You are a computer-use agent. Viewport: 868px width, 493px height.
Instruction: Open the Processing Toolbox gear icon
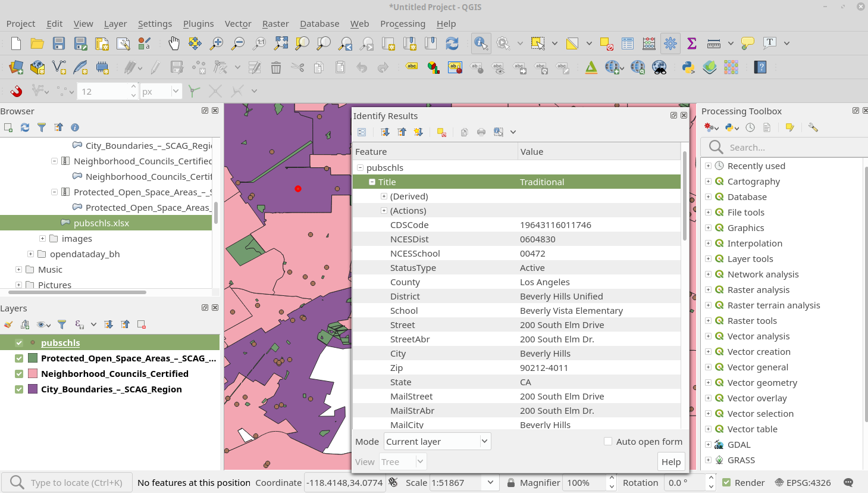[x=670, y=43]
